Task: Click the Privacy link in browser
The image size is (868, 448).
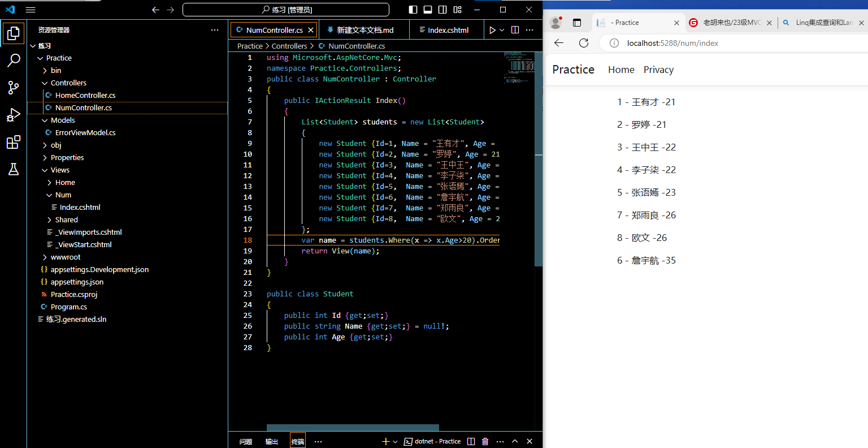Action: pos(658,70)
